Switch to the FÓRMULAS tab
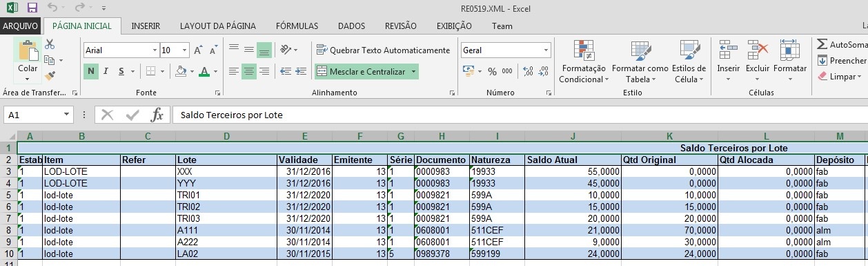The image size is (868, 266). click(297, 26)
